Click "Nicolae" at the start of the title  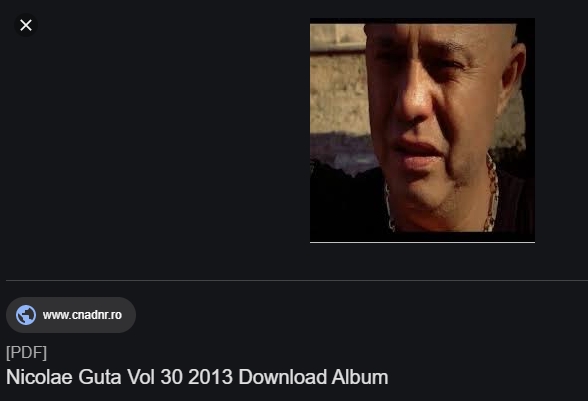[x=39, y=377]
